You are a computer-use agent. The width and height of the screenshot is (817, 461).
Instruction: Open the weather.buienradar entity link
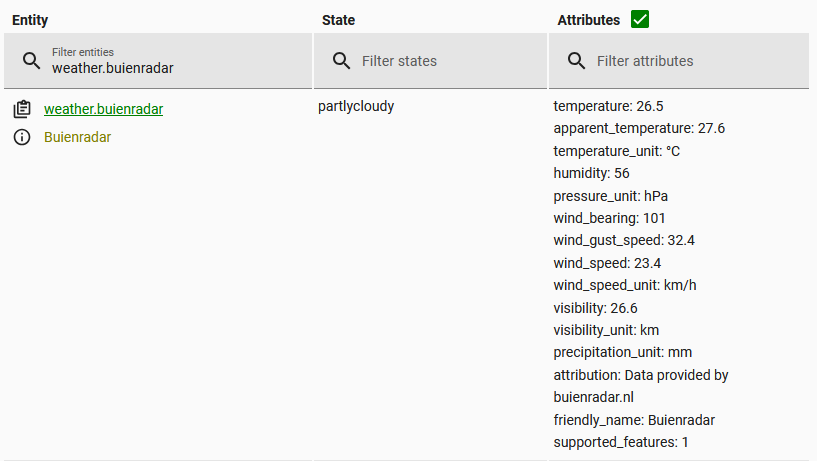(103, 109)
